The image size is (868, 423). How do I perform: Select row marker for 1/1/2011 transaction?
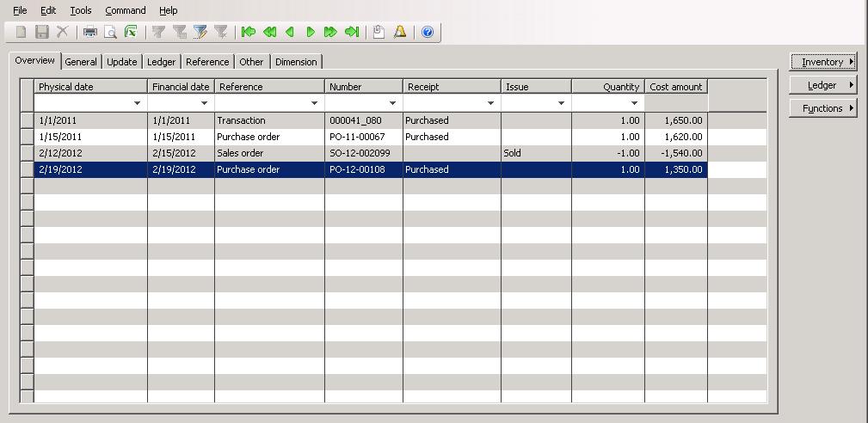pos(28,120)
